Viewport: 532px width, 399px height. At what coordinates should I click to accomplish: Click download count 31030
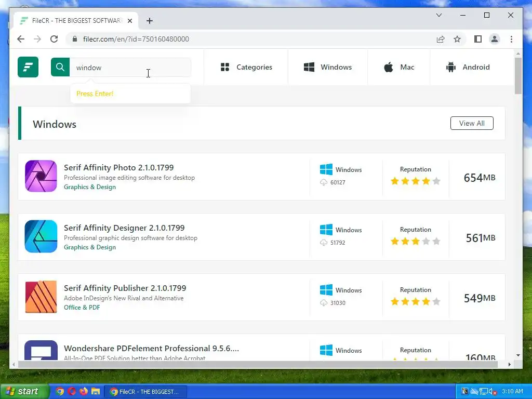(x=338, y=303)
